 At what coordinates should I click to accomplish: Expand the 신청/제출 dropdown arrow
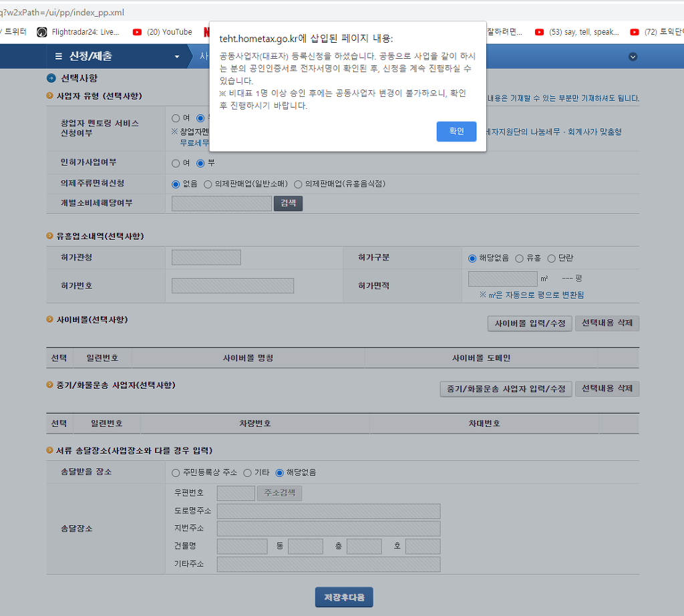coord(176,57)
